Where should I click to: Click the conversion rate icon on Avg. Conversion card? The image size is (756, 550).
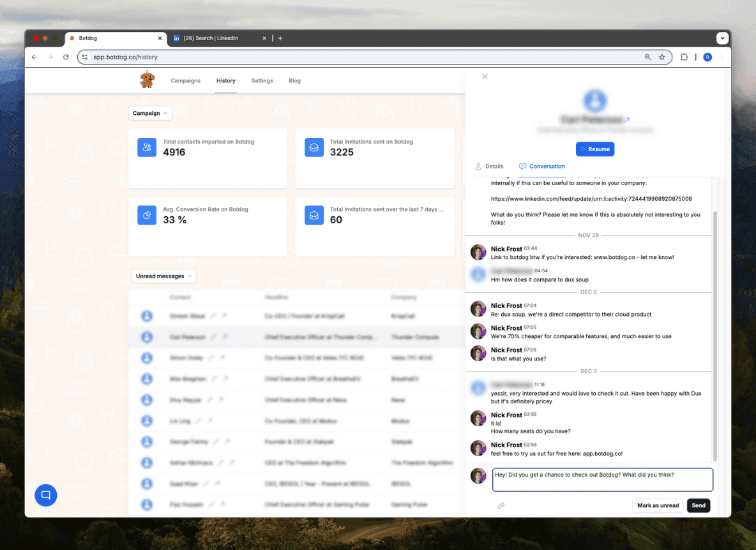[147, 215]
